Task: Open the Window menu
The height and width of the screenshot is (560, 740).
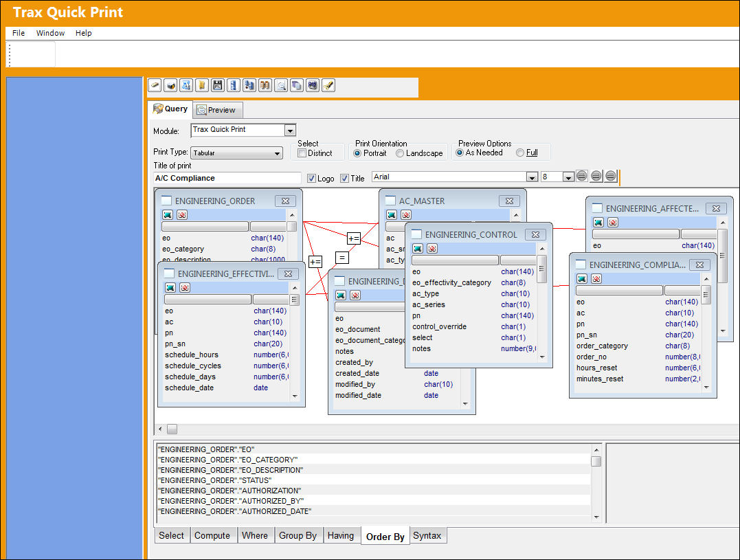Action: (50, 33)
